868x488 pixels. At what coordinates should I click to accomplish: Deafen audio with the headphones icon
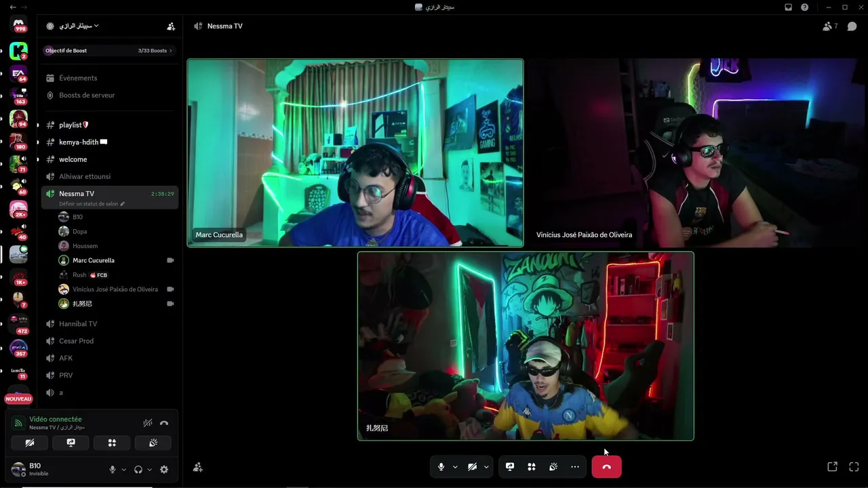(x=138, y=469)
